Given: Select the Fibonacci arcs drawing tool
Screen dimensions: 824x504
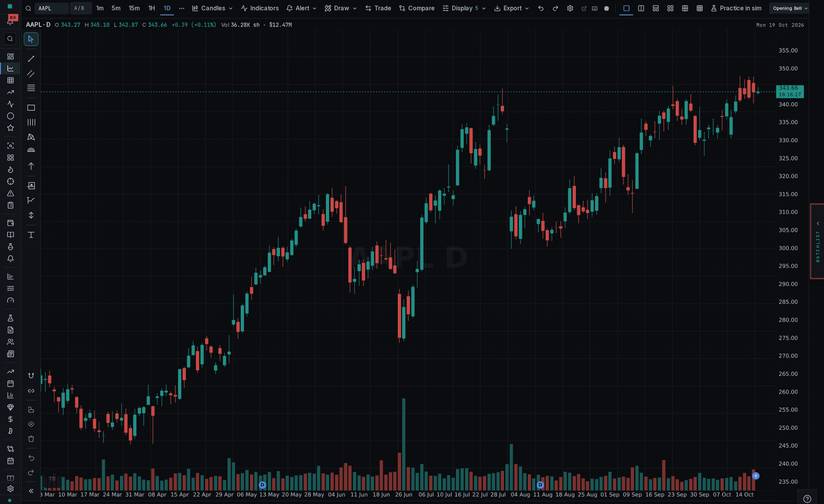Looking at the screenshot, I should coord(31,150).
